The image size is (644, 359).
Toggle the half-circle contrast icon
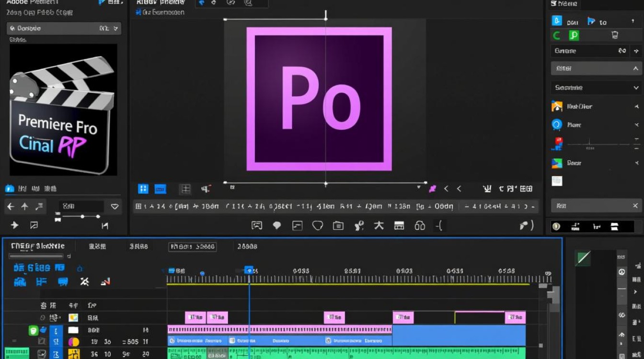point(556,226)
